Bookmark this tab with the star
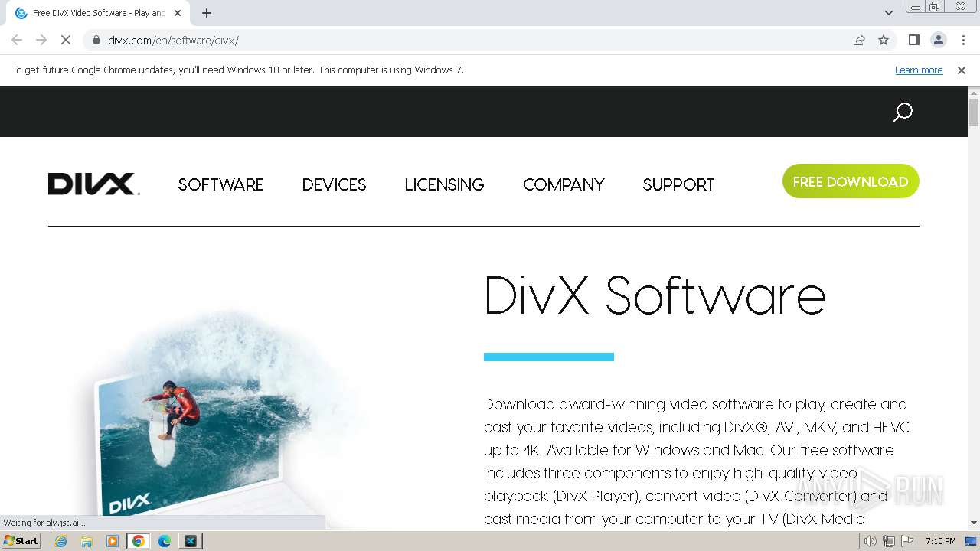The image size is (980, 551). pos(884,40)
